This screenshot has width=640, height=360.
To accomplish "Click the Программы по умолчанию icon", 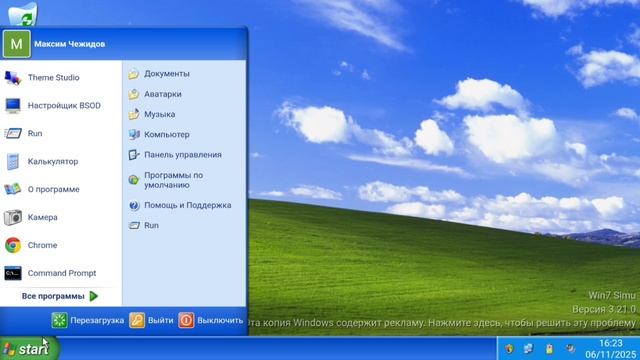I will [133, 180].
